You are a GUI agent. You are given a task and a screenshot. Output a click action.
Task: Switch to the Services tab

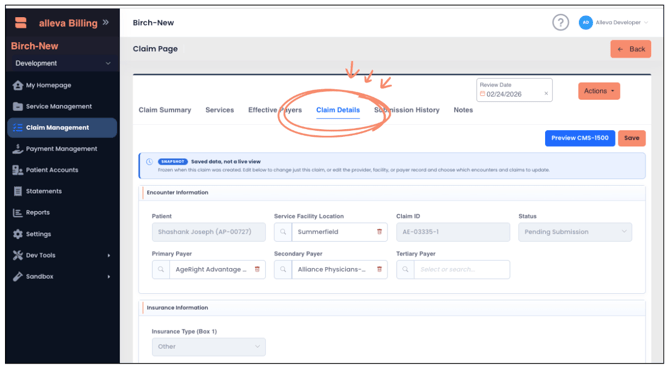tap(220, 110)
